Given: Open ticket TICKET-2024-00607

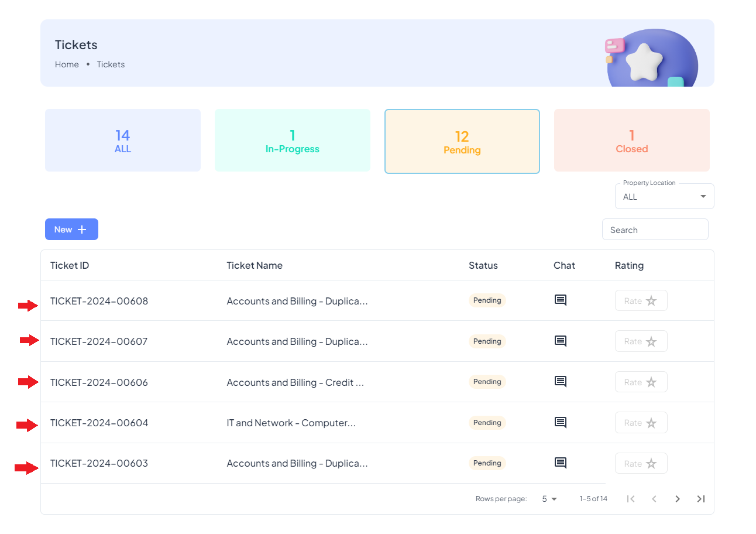Looking at the screenshot, I should (99, 341).
